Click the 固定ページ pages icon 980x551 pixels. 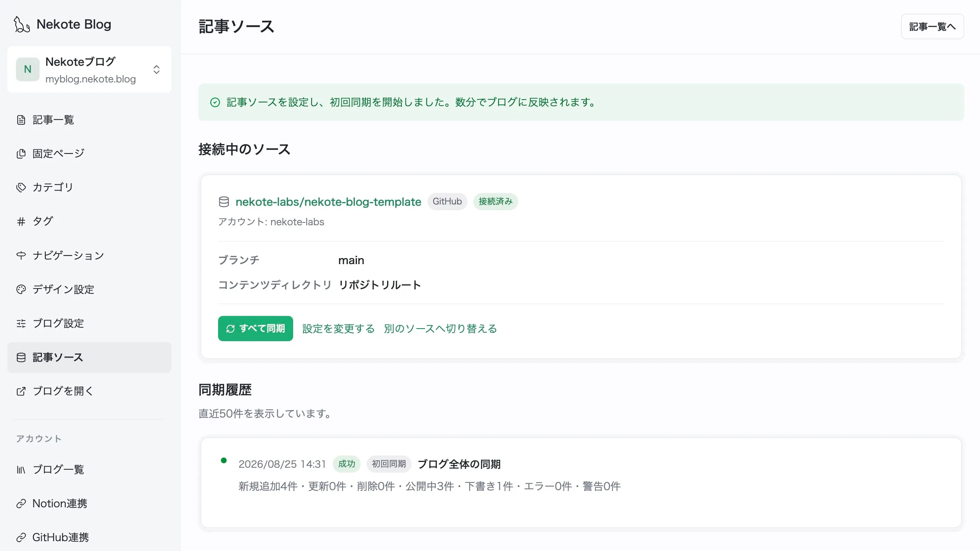[x=21, y=153]
